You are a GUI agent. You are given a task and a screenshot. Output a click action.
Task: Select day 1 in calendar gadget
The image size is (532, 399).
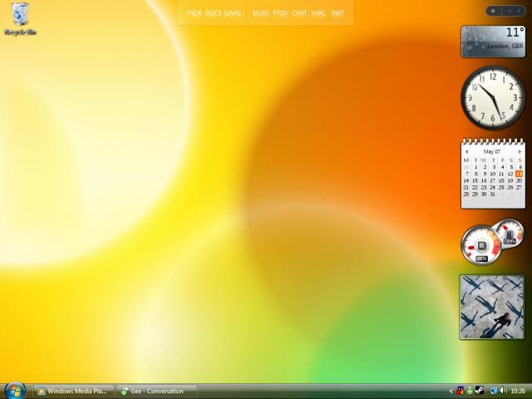(x=476, y=167)
